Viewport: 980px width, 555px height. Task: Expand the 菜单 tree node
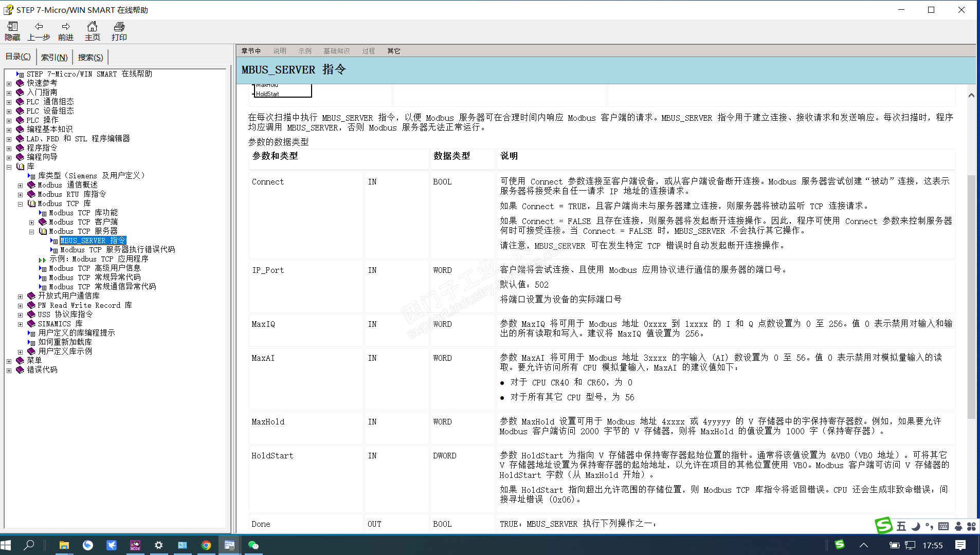pos(9,361)
